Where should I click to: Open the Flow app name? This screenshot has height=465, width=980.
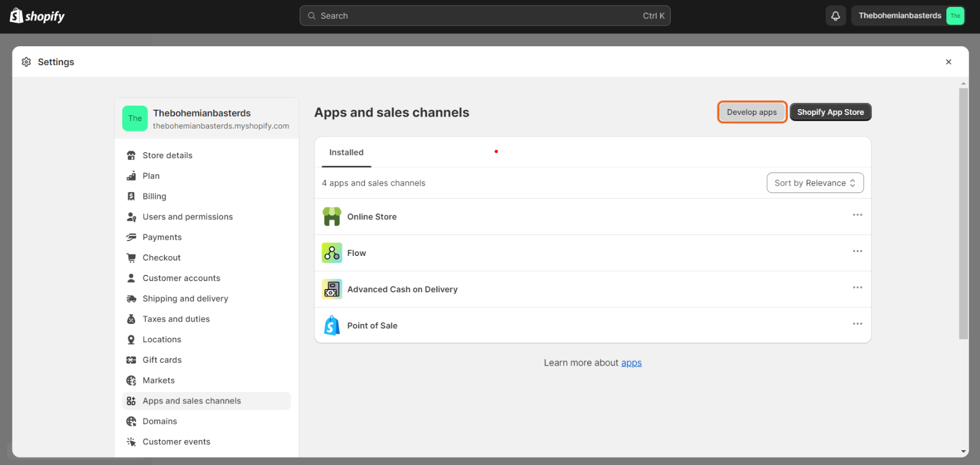point(356,253)
